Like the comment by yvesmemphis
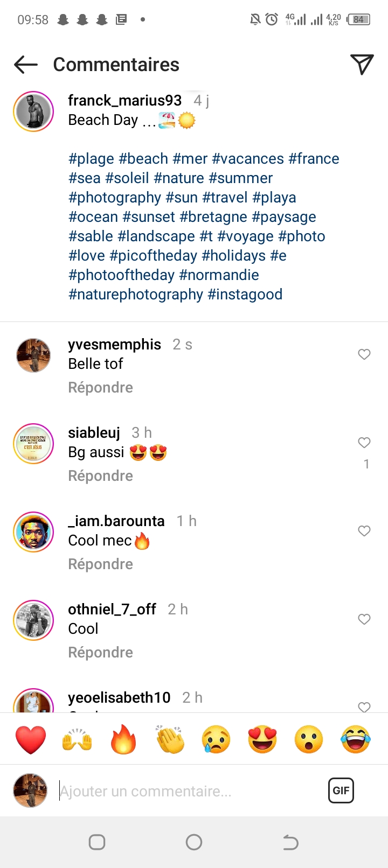Image resolution: width=388 pixels, height=868 pixels. [x=364, y=354]
